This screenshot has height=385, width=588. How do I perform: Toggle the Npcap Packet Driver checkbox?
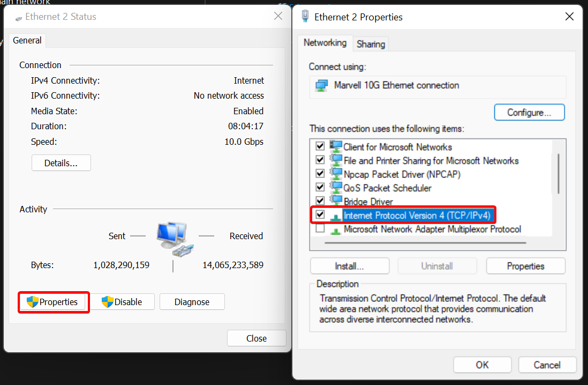tap(320, 174)
